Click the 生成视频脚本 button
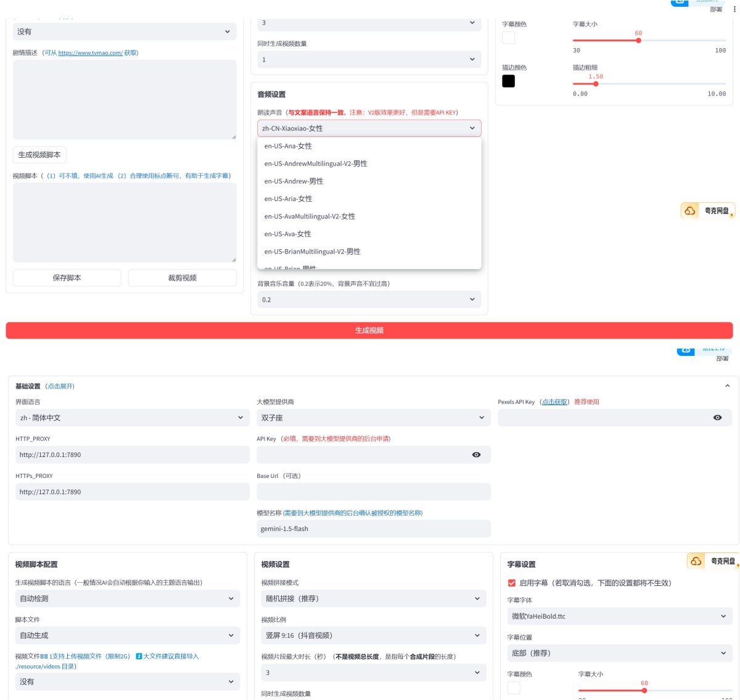 [x=39, y=155]
